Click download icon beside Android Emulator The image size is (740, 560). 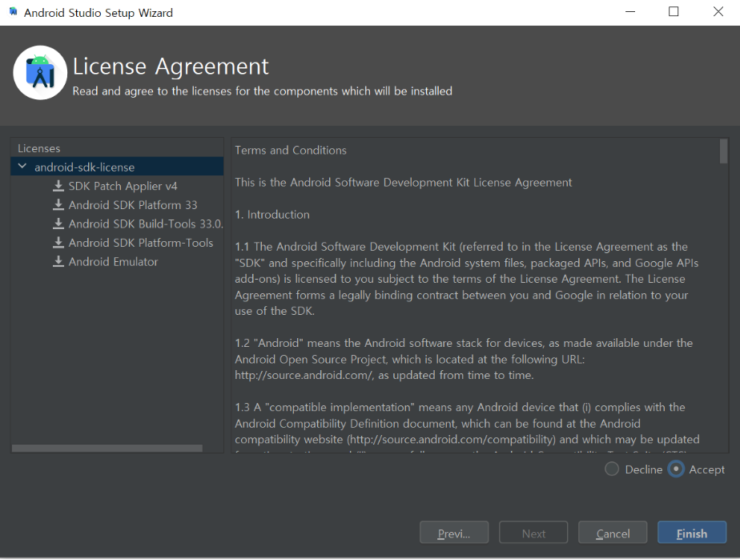(x=58, y=262)
